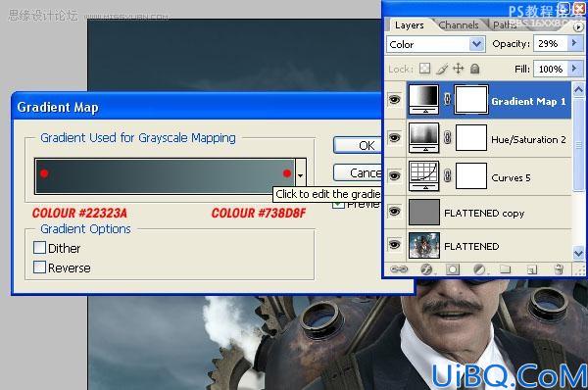
Task: Switch to Layers tab
Action: coord(409,25)
